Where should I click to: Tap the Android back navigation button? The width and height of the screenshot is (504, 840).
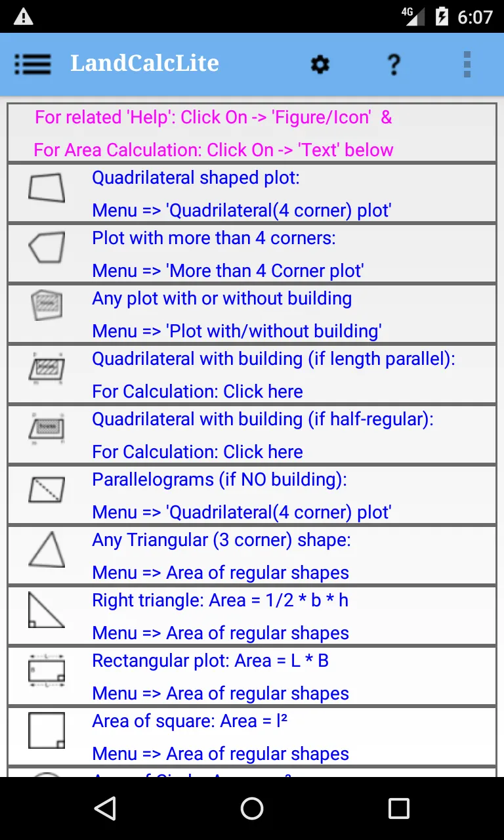pos(105,808)
